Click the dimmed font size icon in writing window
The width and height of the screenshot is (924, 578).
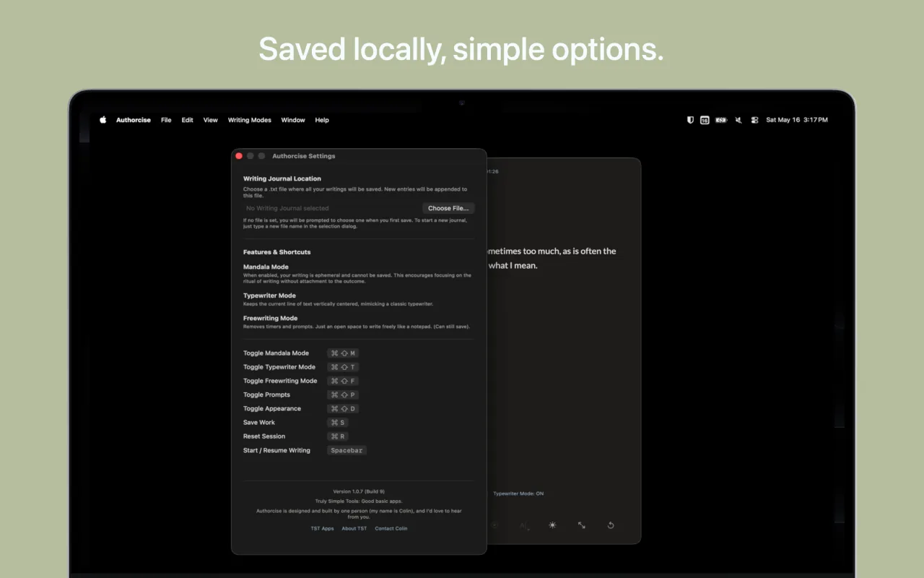pyautogui.click(x=525, y=526)
